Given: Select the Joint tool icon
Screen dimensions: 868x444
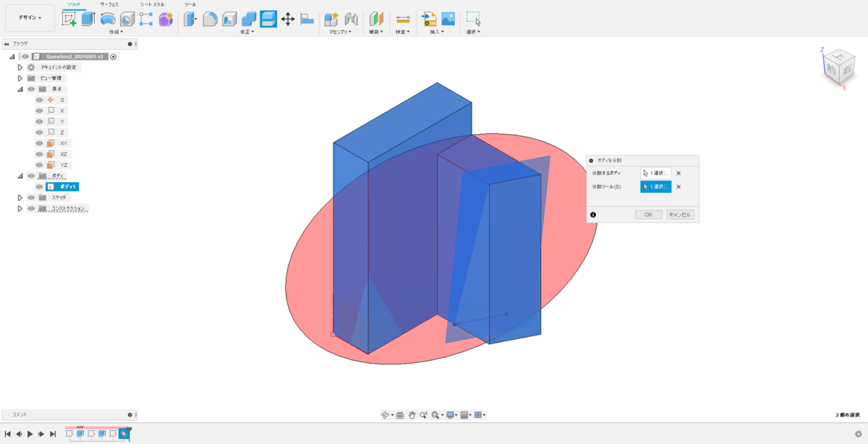Looking at the screenshot, I should click(352, 20).
